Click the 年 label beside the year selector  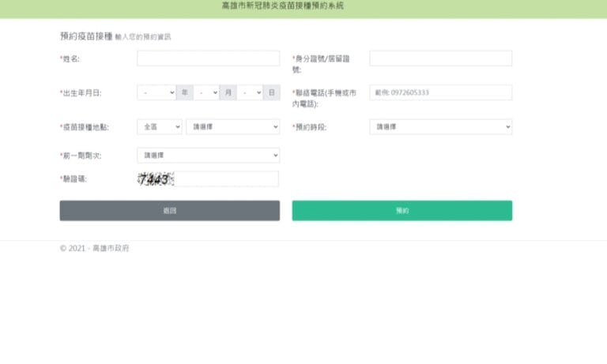point(184,92)
